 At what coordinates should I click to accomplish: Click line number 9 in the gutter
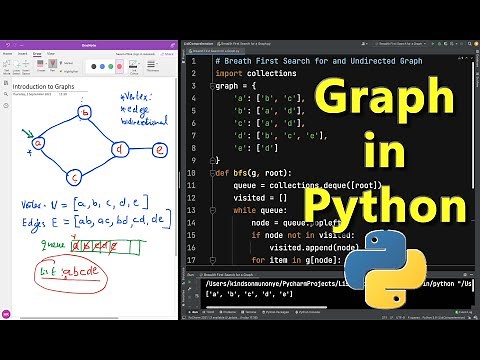coord(193,160)
